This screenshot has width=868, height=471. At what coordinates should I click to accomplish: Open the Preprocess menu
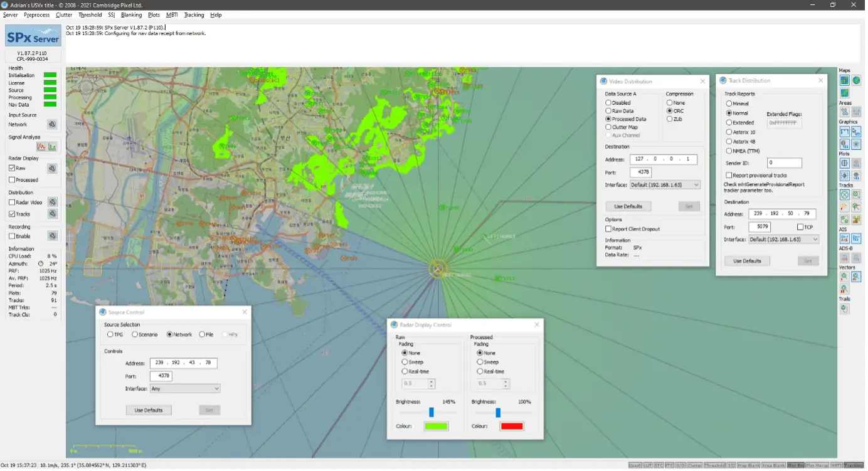[36, 15]
